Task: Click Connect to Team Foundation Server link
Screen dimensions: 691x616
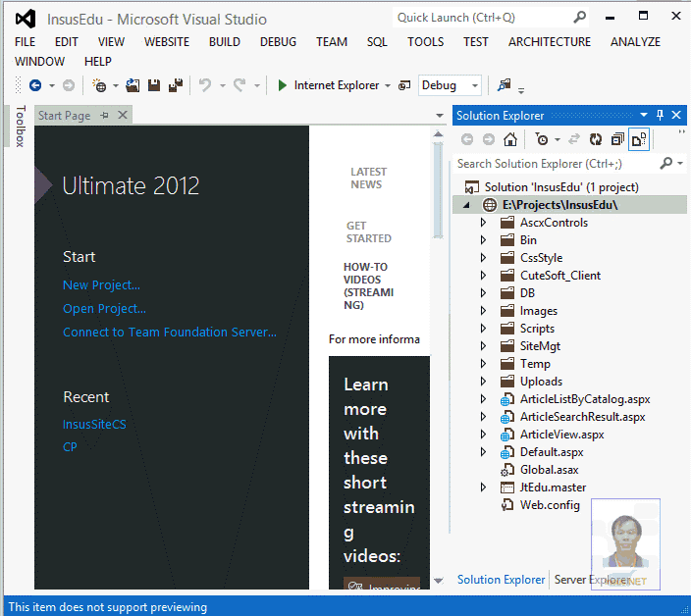Action: [x=170, y=332]
